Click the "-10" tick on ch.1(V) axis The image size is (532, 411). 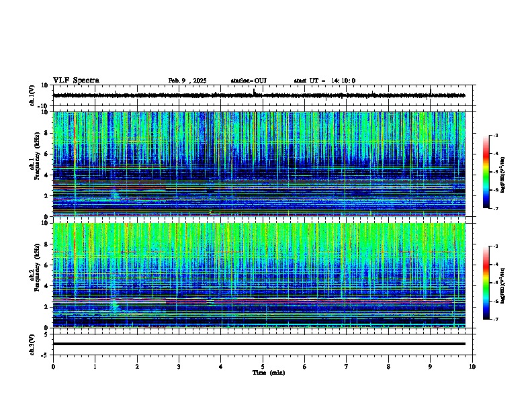[44, 106]
